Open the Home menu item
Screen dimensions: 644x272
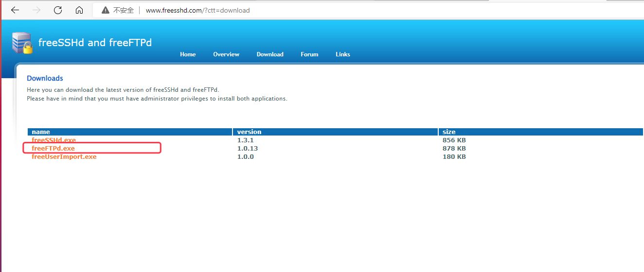coord(188,54)
